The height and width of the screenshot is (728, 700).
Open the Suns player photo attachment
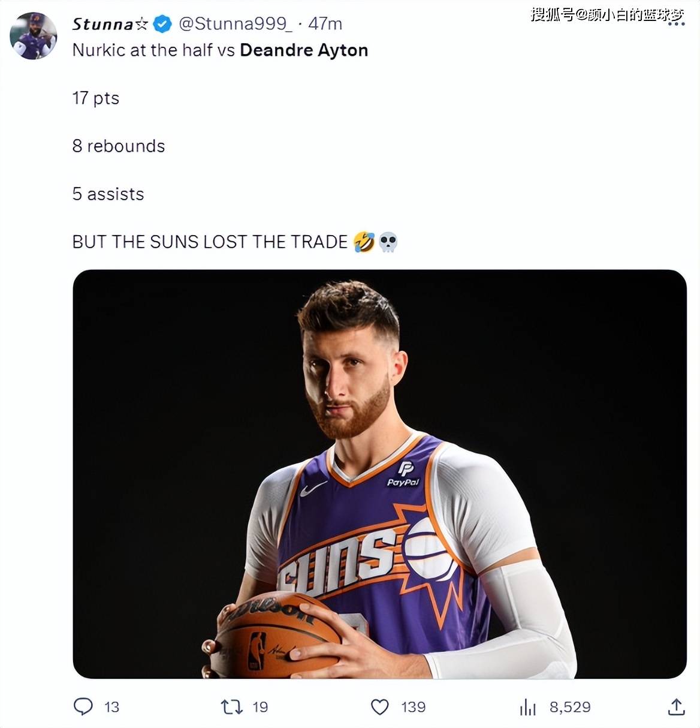[x=379, y=474]
